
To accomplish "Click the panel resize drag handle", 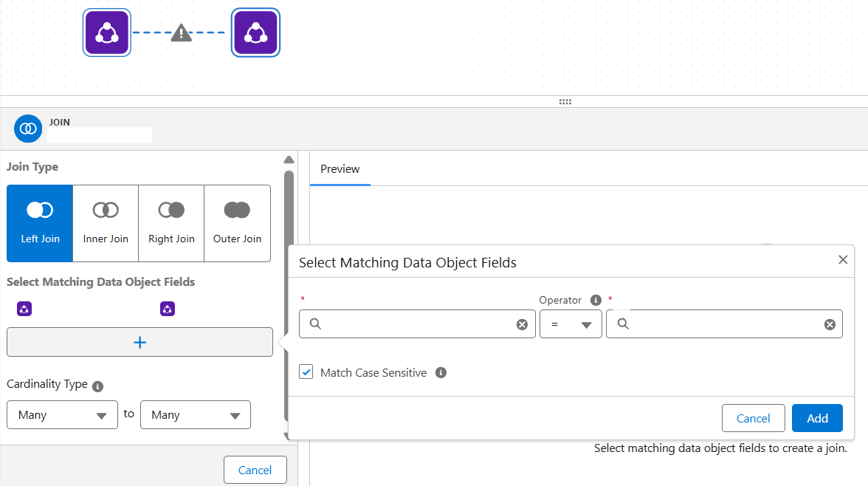I will pyautogui.click(x=565, y=102).
